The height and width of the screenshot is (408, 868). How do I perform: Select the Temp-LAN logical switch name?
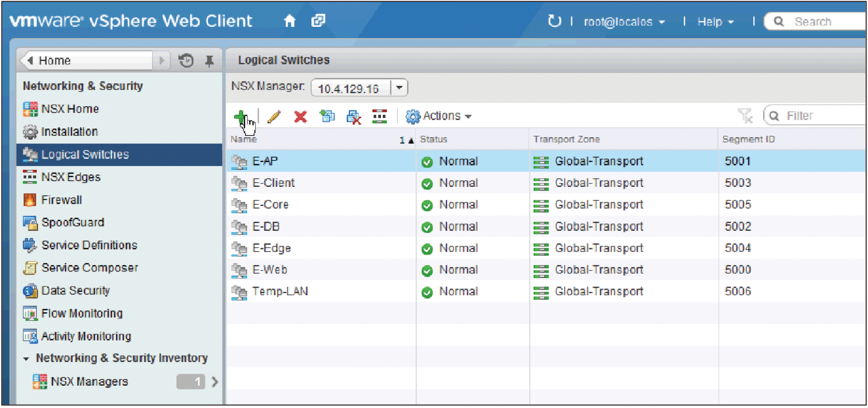[x=280, y=291]
